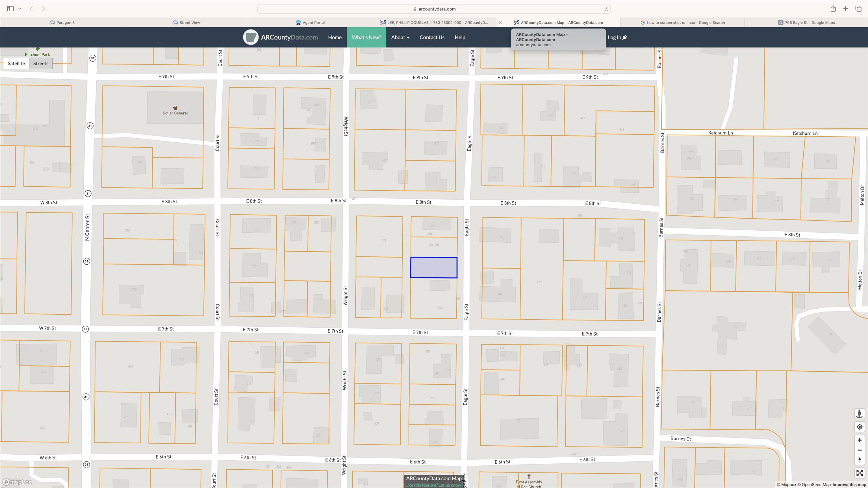
Task: Toggle the Safari sidebar button
Action: [10, 9]
